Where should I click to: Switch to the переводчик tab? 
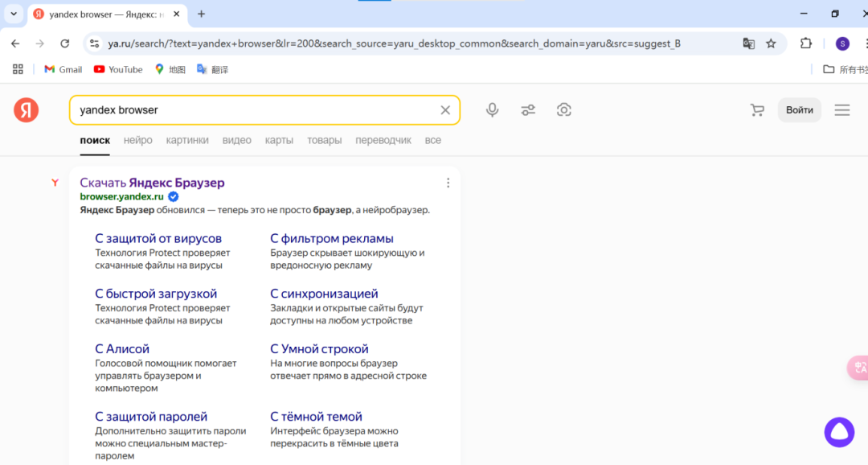point(383,140)
